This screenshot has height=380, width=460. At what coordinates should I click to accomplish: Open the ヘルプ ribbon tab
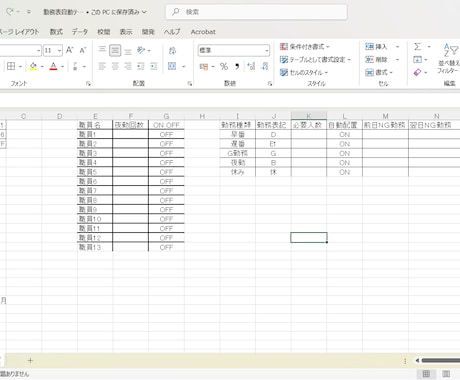click(x=172, y=32)
